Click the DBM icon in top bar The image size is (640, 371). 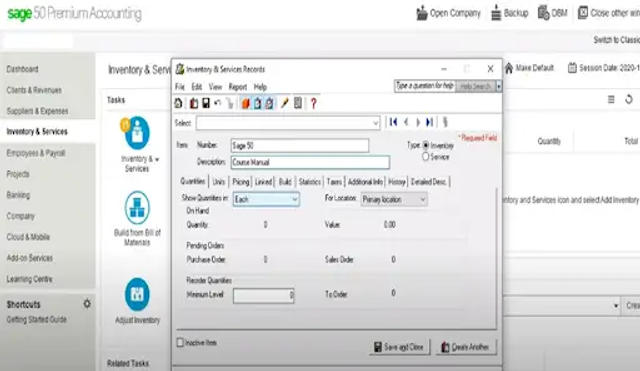pyautogui.click(x=543, y=13)
